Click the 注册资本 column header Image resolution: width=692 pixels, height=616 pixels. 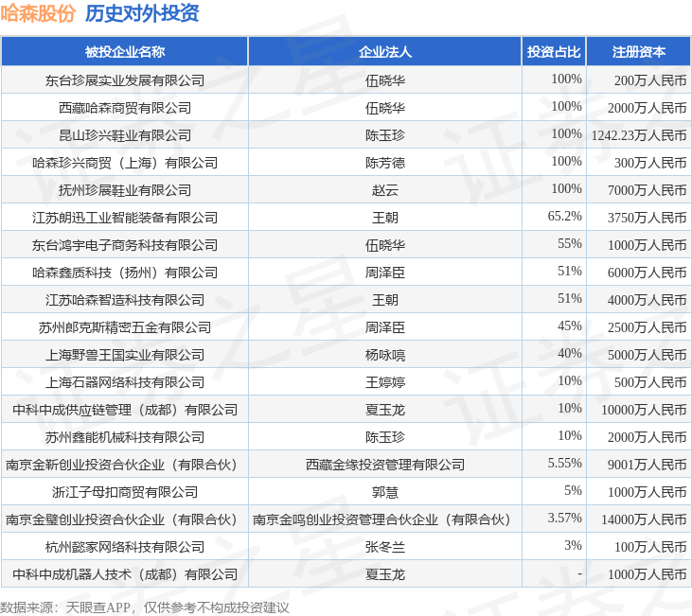click(x=638, y=52)
